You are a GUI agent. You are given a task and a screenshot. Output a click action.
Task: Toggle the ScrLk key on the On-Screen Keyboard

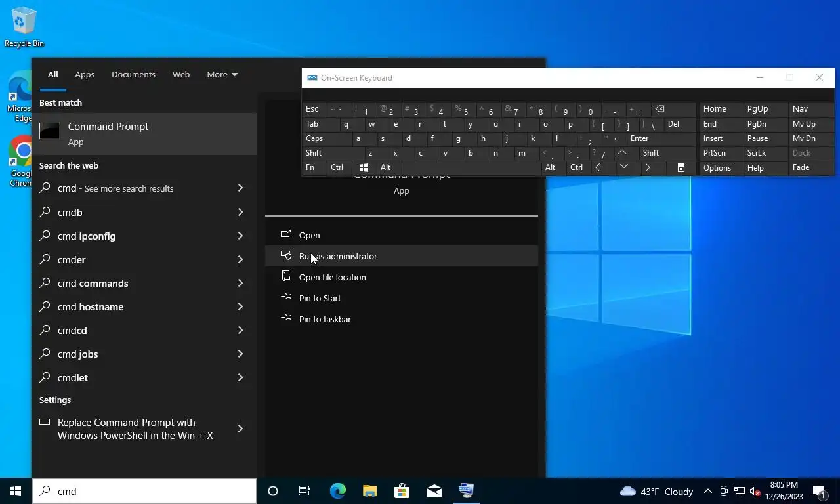(765, 153)
